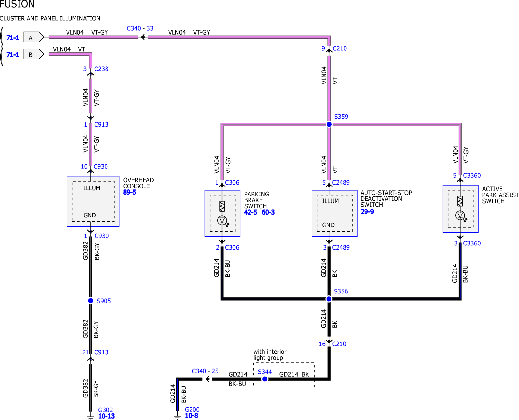Select the C3360 label at pin 5

pyautogui.click(x=472, y=176)
